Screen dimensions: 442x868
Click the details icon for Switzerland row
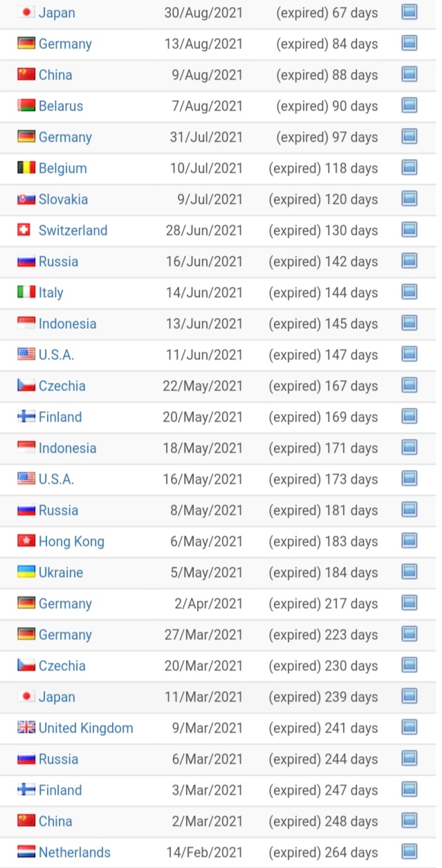tap(409, 229)
